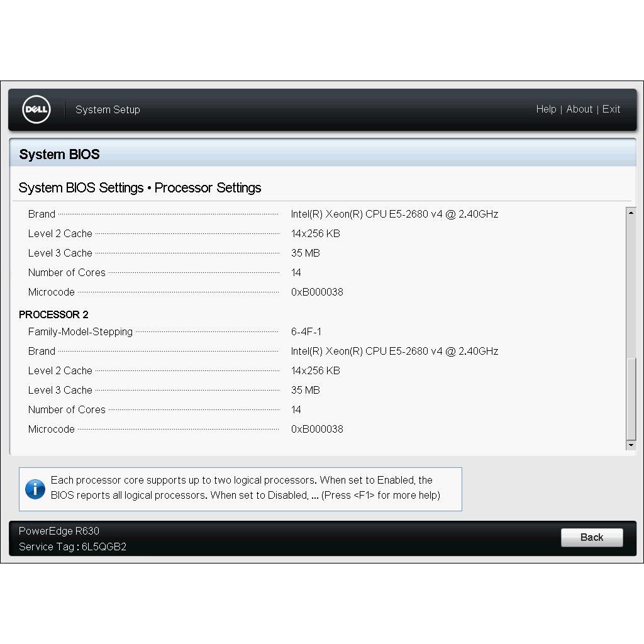Open Help from the top header

pyautogui.click(x=545, y=109)
